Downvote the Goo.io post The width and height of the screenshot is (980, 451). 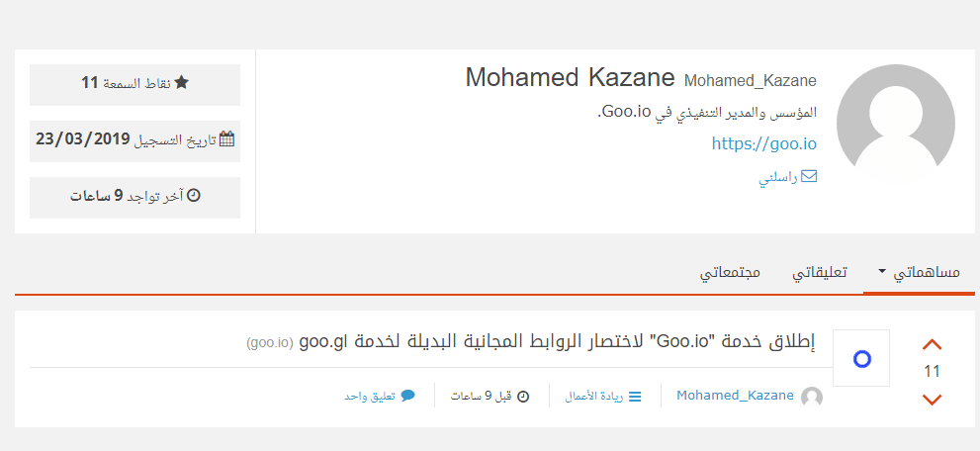pyautogui.click(x=932, y=400)
